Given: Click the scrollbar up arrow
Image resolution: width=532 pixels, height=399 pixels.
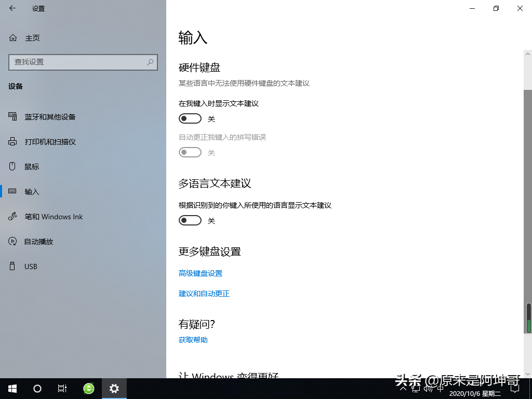Looking at the screenshot, I should 528,54.
